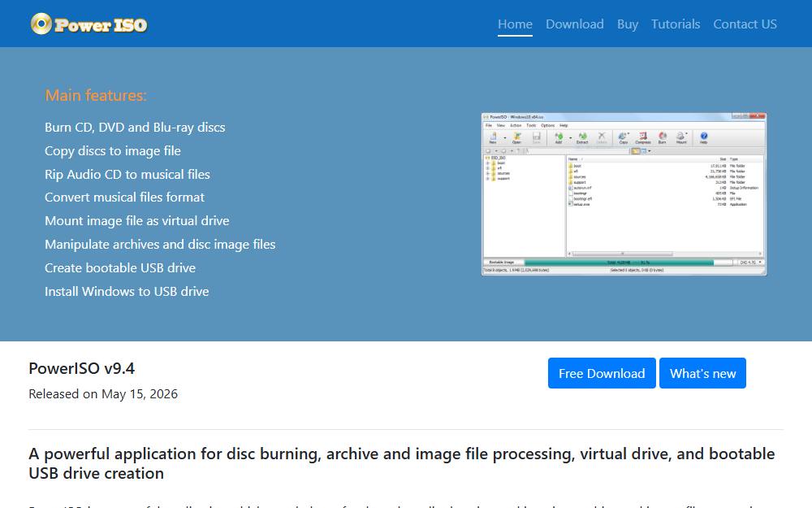
Task: Click the Power ISO logo
Action: (x=89, y=24)
